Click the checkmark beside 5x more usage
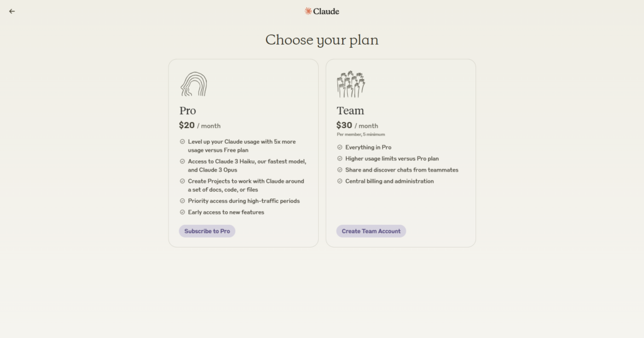Screen dimensions: 644x338 182,142
